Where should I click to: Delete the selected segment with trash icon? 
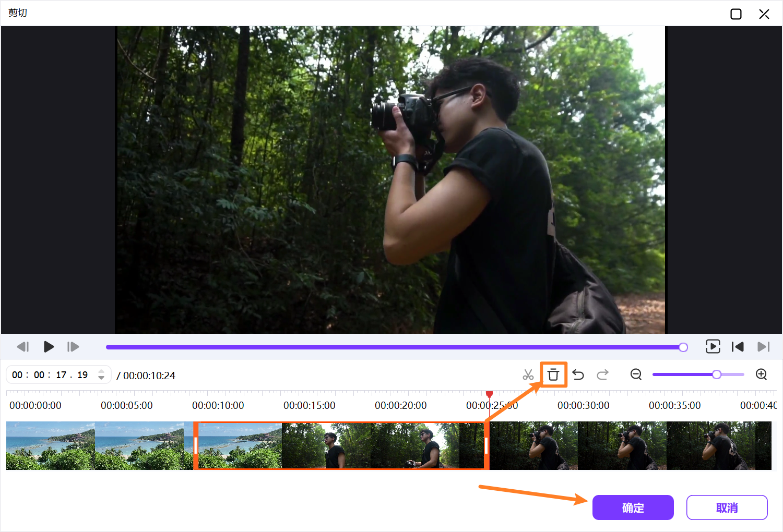coord(553,374)
